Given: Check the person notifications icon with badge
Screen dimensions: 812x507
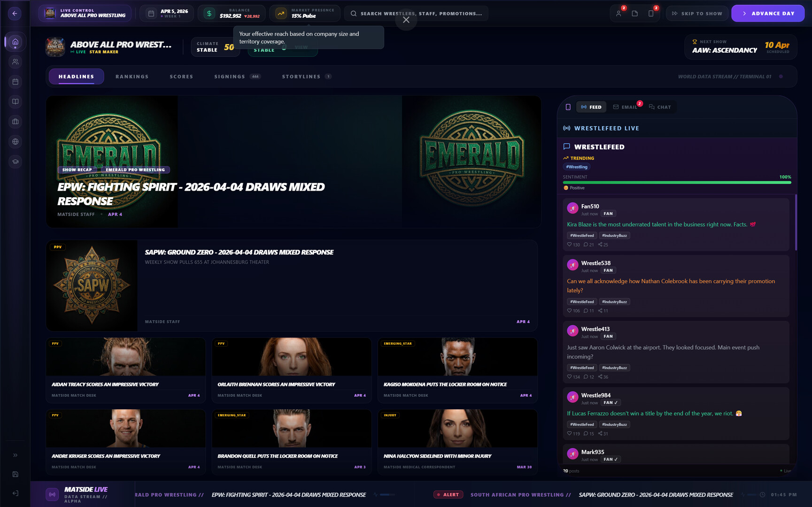Looking at the screenshot, I should [619, 13].
